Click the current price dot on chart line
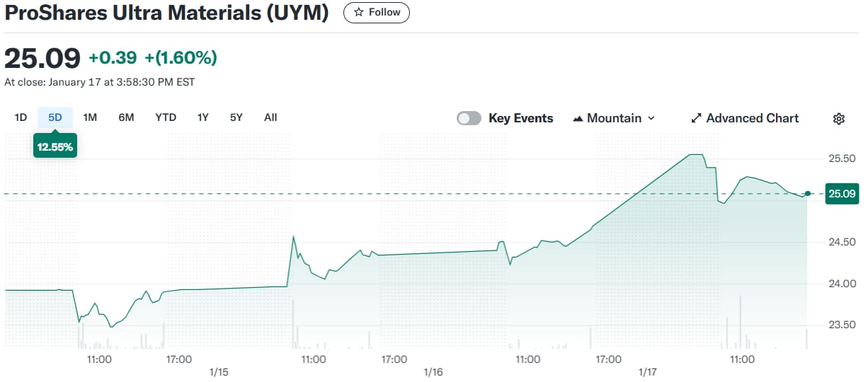This screenshot has height=382, width=868. click(808, 193)
